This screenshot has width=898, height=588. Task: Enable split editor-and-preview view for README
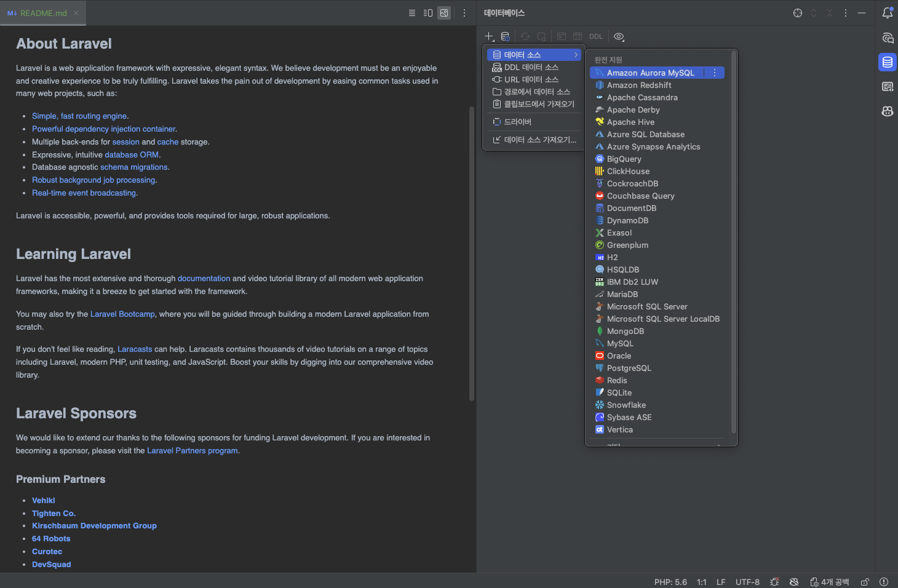point(427,12)
